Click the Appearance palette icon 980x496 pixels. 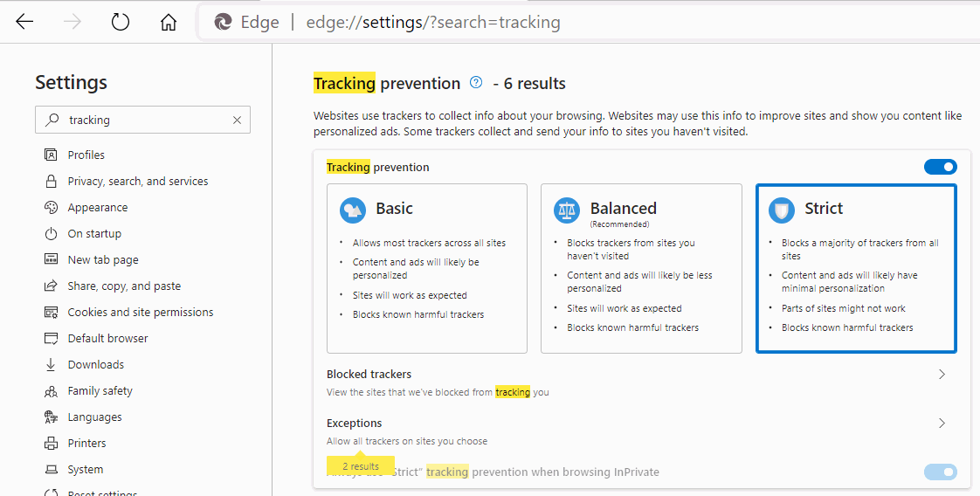(51, 208)
